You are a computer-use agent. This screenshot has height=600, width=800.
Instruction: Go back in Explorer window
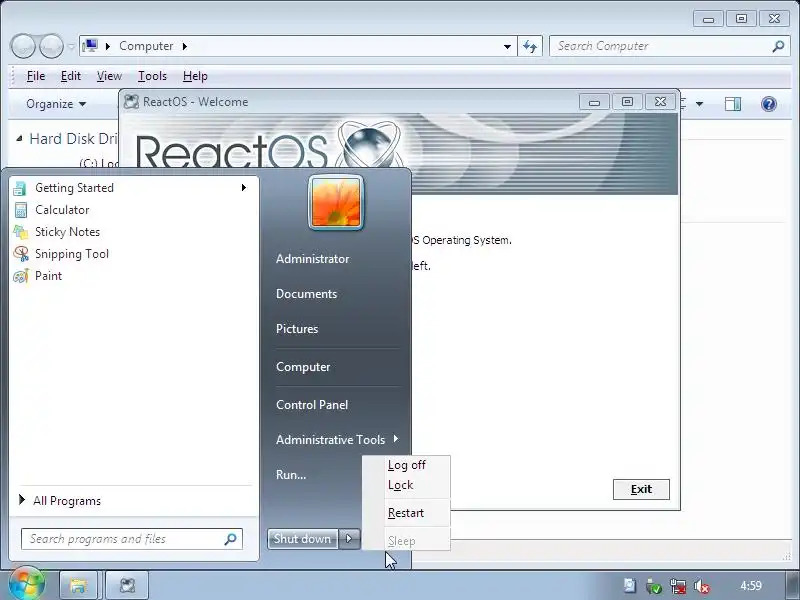tap(22, 46)
